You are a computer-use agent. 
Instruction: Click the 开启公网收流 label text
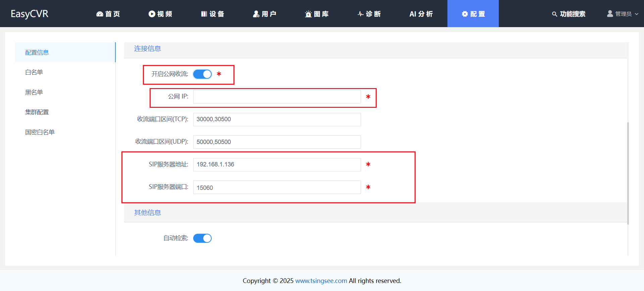[x=170, y=74]
